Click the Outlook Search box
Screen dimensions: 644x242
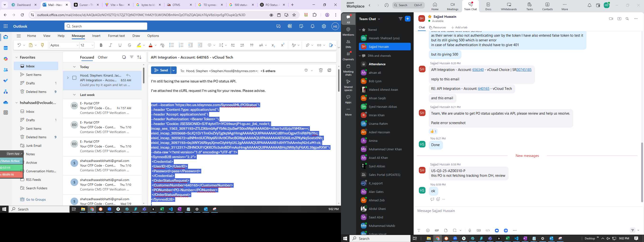tap(106, 26)
